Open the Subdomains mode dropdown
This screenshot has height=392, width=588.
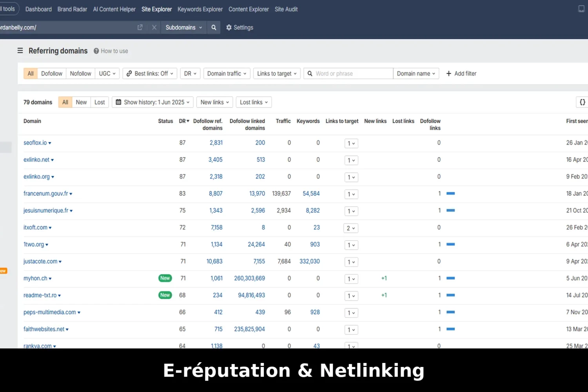click(183, 27)
